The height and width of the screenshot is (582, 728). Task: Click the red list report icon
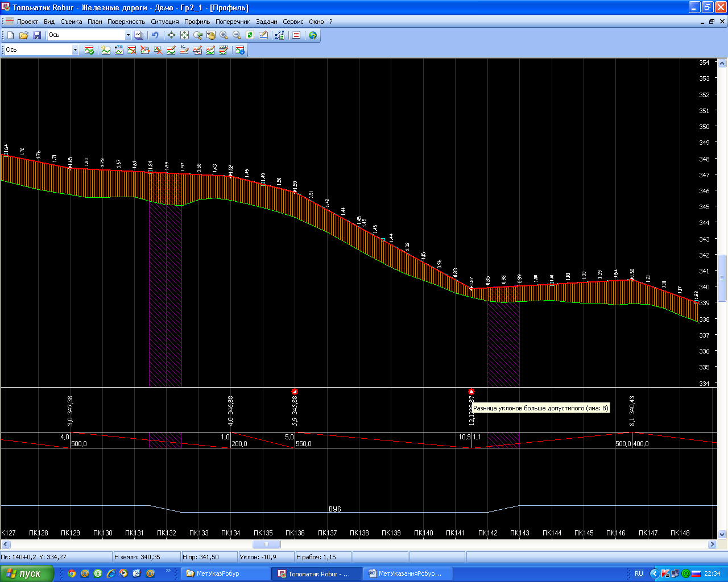coord(296,35)
